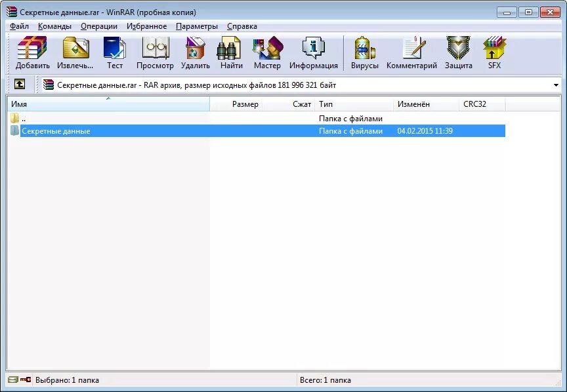Click the Извлечь... (Extract) toolbar icon

[75, 52]
